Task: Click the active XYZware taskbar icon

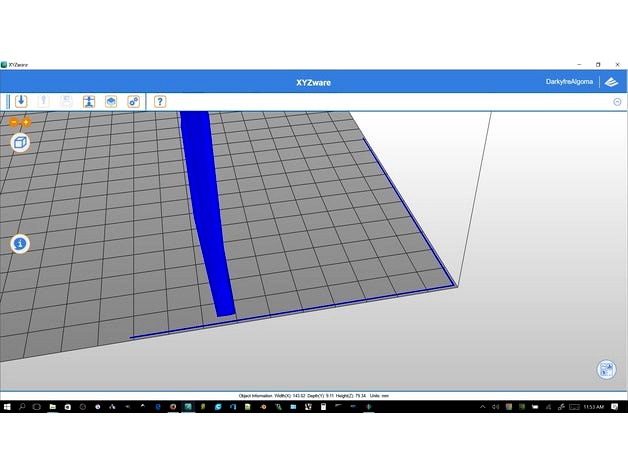Action: point(188,407)
